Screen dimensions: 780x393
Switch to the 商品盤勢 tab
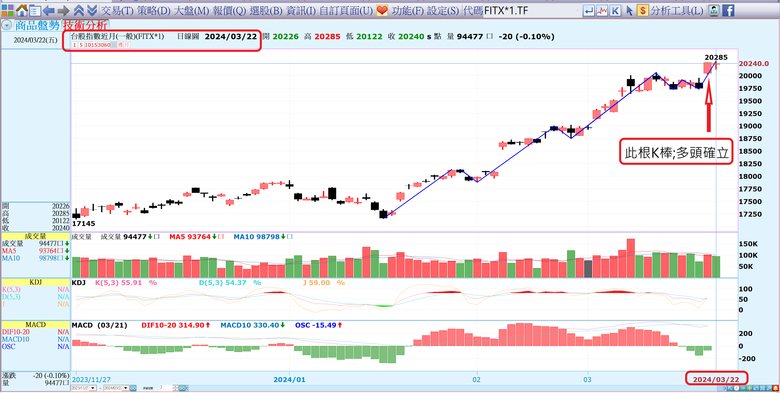37,25
